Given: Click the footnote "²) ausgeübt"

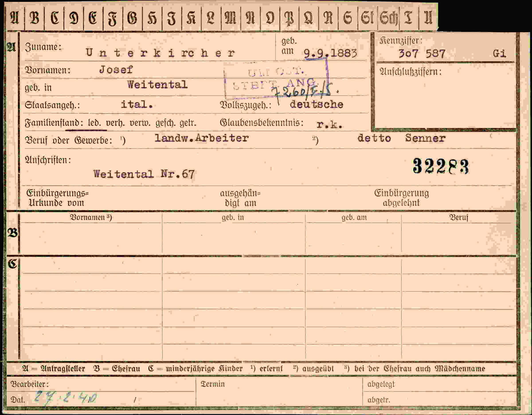Looking at the screenshot, I should click(313, 368).
